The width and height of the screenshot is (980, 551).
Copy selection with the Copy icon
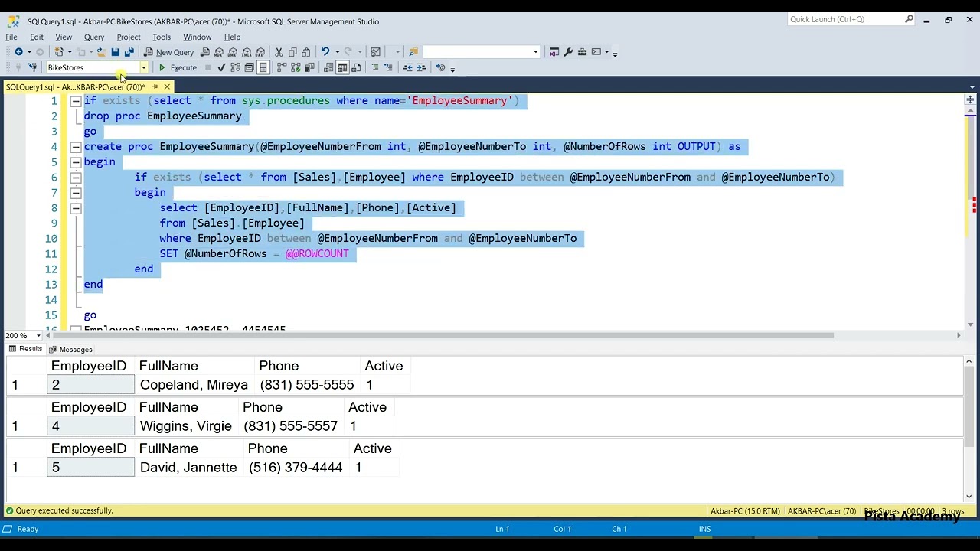tap(292, 52)
